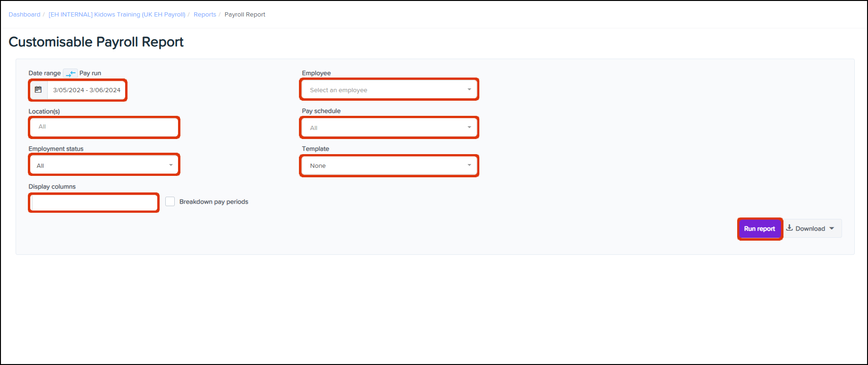Click the swap arrows icon near Pay run
Image resolution: width=868 pixels, height=365 pixels.
[70, 73]
